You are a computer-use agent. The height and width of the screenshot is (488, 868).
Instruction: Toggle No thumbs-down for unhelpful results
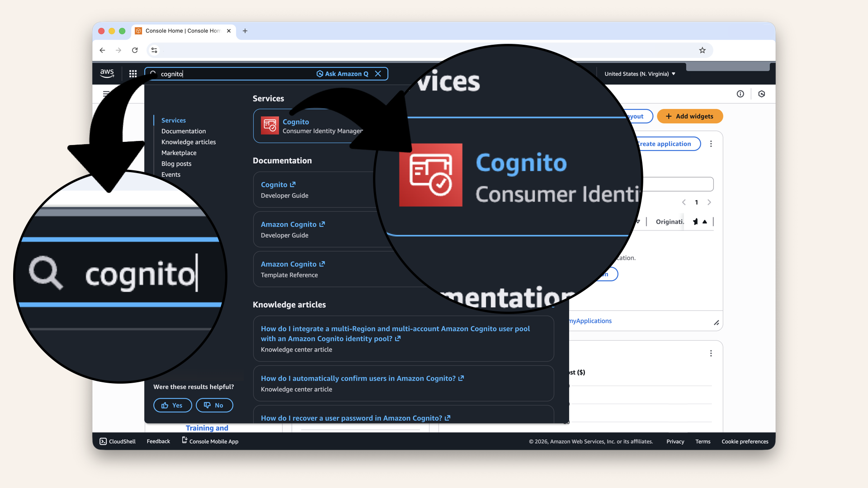point(214,405)
